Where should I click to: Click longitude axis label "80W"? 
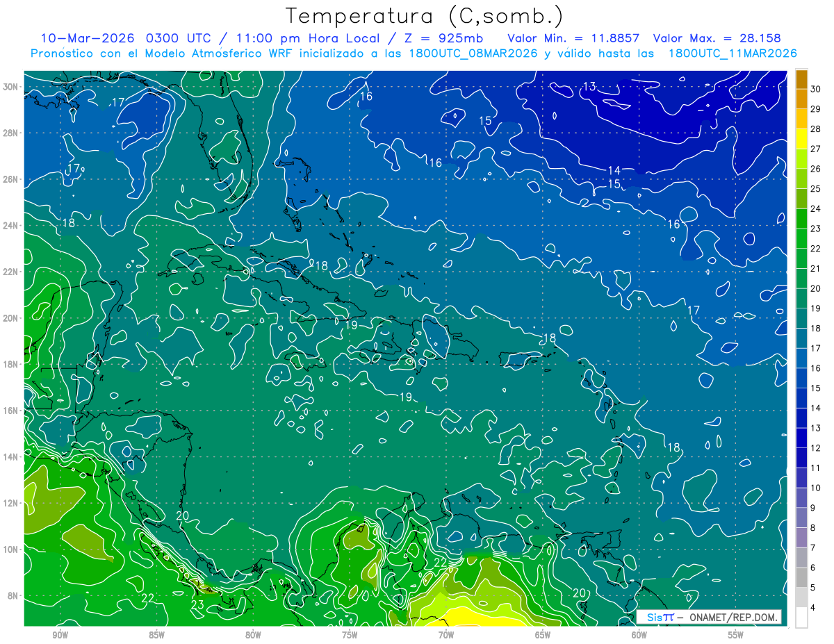click(x=253, y=635)
